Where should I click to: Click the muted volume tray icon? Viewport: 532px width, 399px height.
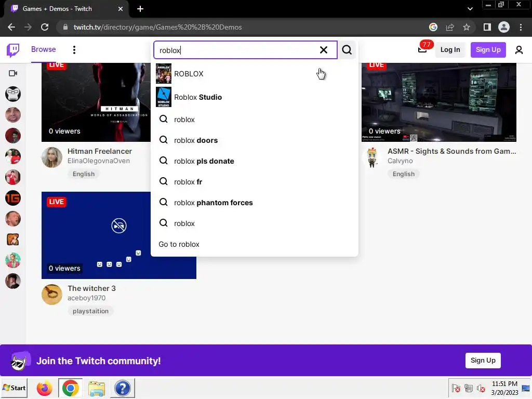click(x=481, y=388)
